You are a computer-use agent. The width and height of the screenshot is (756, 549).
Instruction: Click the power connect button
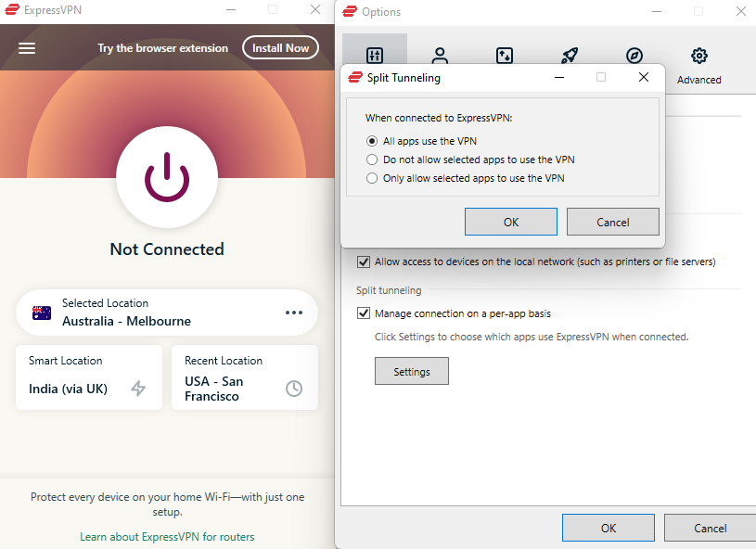167,177
